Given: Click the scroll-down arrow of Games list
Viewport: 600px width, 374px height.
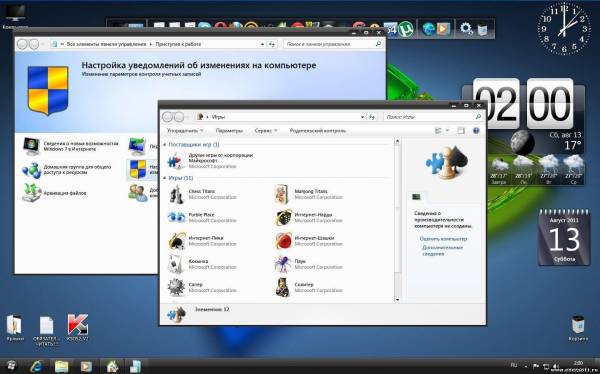Looking at the screenshot, I should pos(397,300).
